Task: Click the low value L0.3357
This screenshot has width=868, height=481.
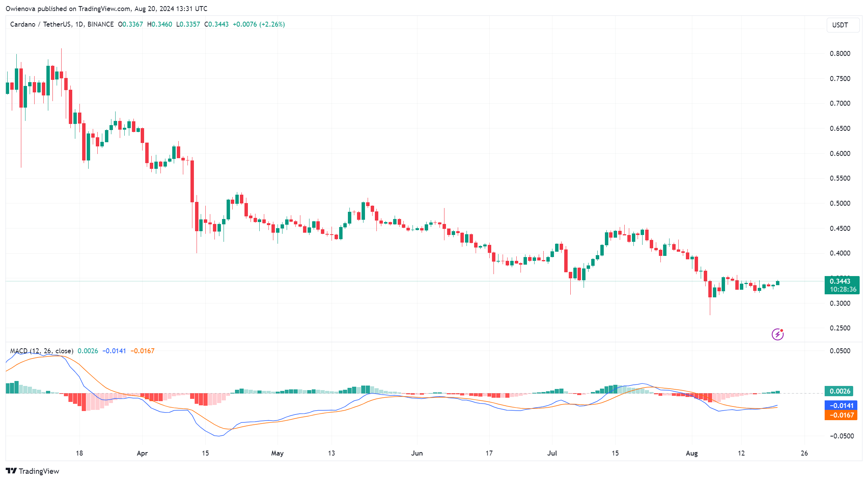Action: pyautogui.click(x=188, y=24)
